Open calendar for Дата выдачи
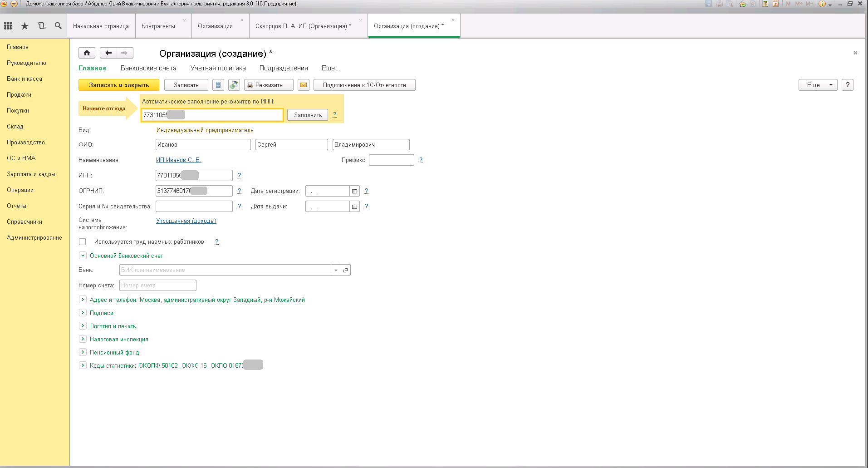 [355, 207]
